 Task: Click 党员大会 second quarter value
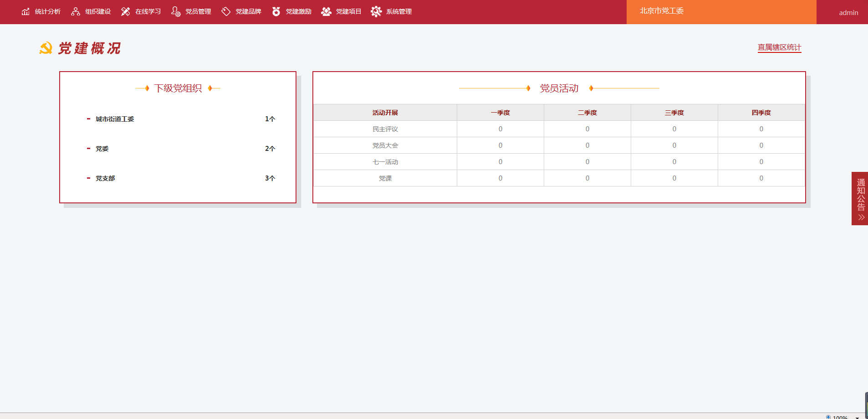[587, 145]
